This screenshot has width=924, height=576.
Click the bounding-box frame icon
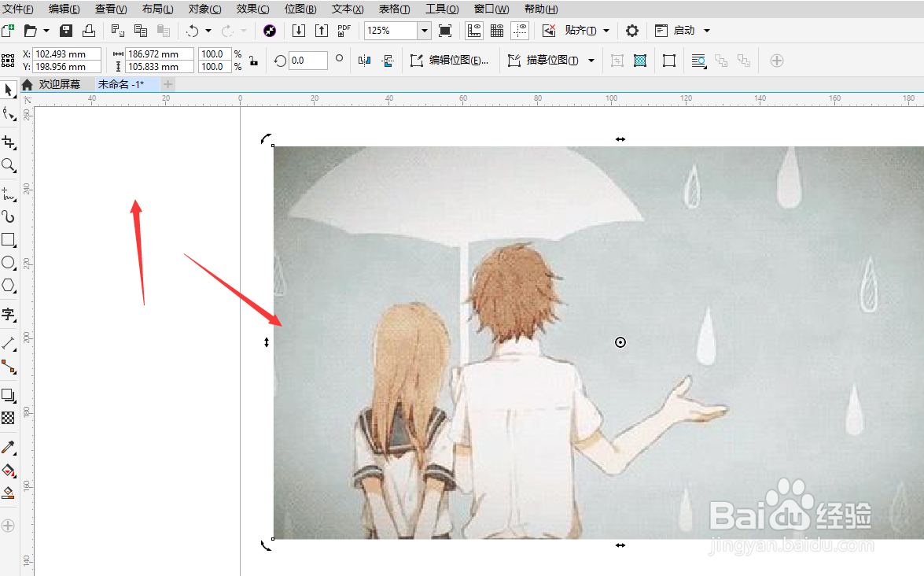point(669,60)
